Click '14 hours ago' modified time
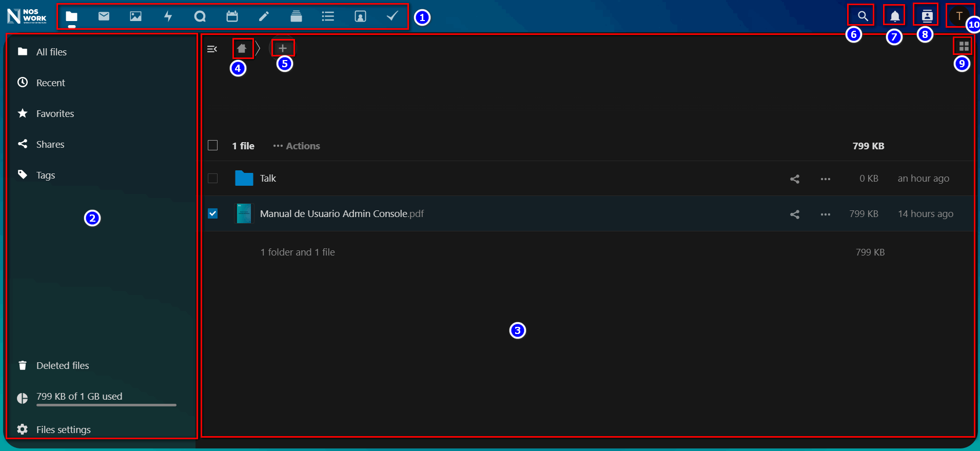The image size is (980, 451). point(926,213)
